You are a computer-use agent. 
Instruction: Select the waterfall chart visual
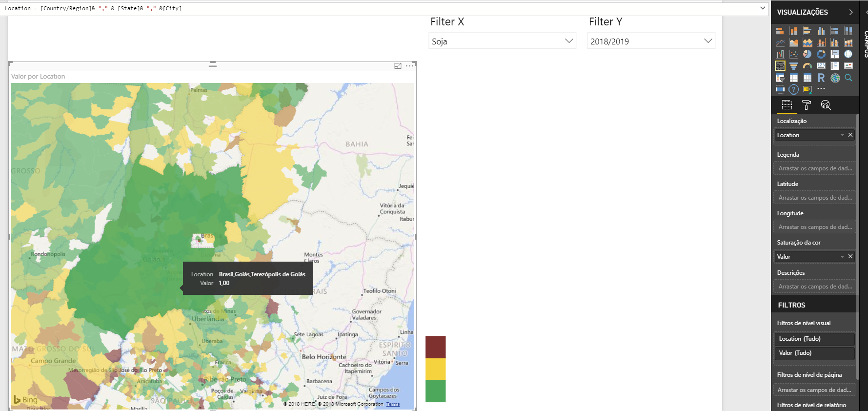(x=780, y=54)
